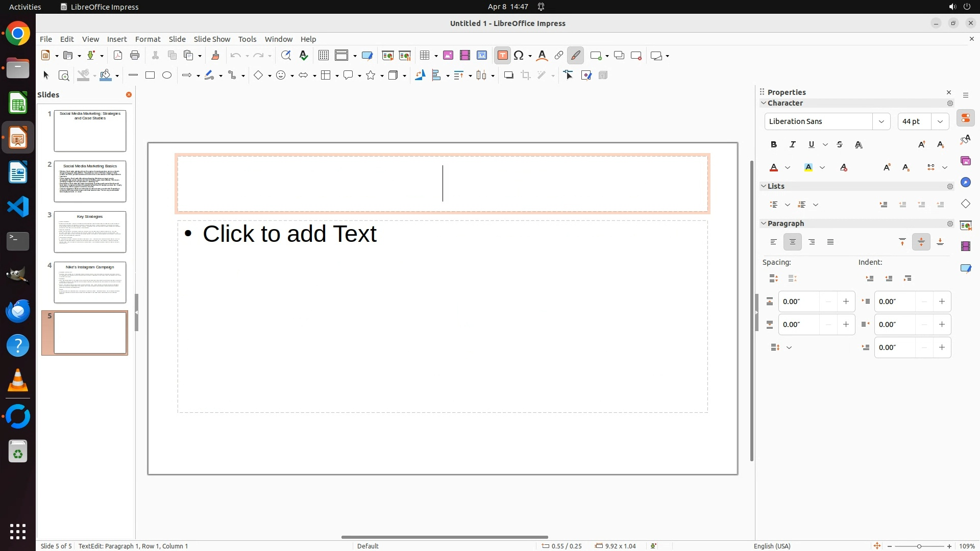The width and height of the screenshot is (980, 551).
Task: Click the font color swatch
Action: pyautogui.click(x=774, y=168)
